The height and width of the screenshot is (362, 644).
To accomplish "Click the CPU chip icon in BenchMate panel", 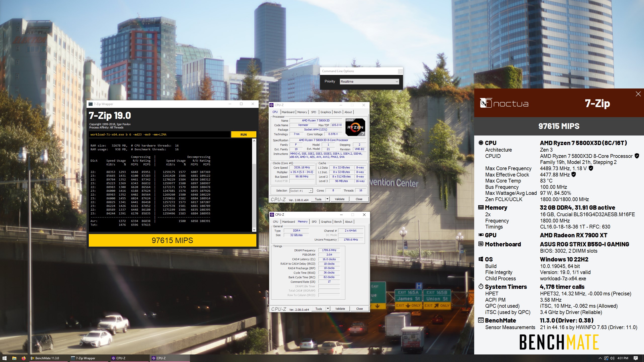I will pyautogui.click(x=481, y=143).
